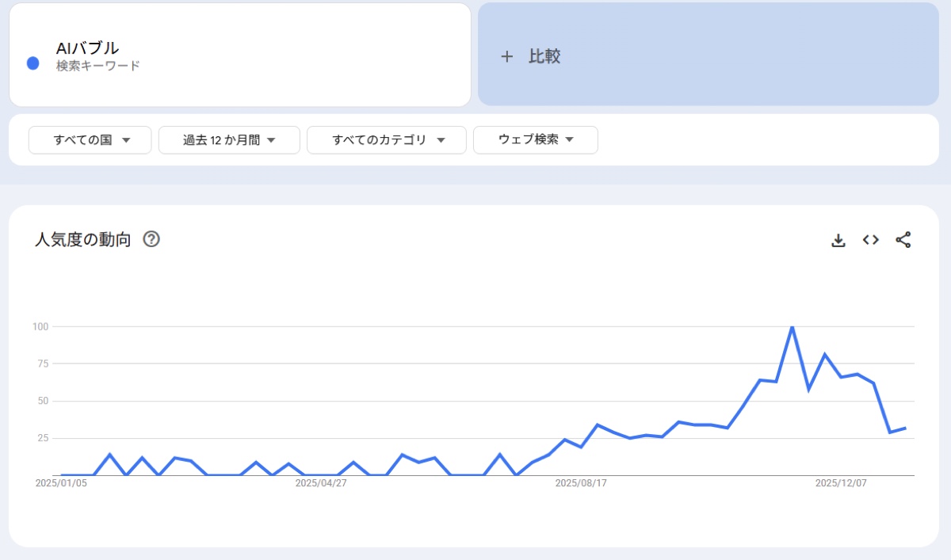The image size is (951, 560).
Task: Click the last data point on trend line
Action: (x=905, y=428)
